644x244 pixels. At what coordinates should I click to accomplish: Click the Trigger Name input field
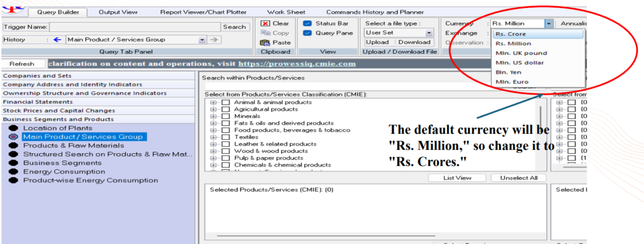(x=135, y=27)
